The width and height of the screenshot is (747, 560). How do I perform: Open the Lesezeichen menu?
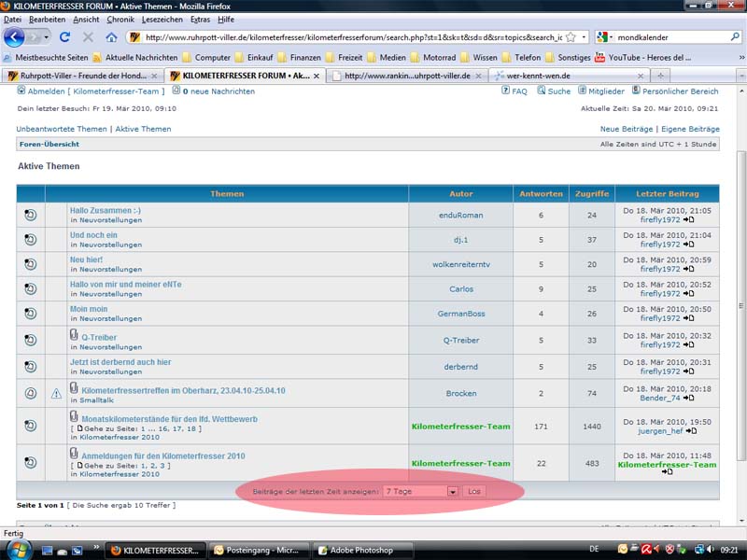point(162,19)
